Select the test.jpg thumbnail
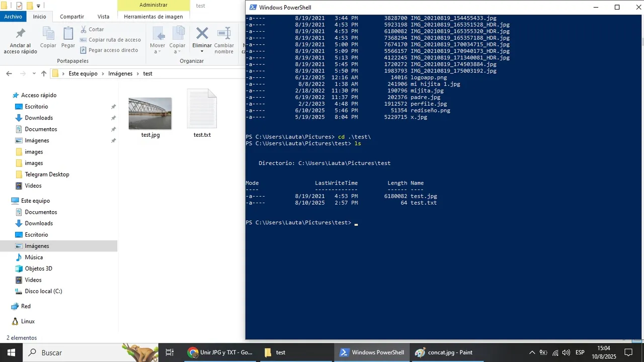Viewport: 644px width, 362px height. coord(150,114)
